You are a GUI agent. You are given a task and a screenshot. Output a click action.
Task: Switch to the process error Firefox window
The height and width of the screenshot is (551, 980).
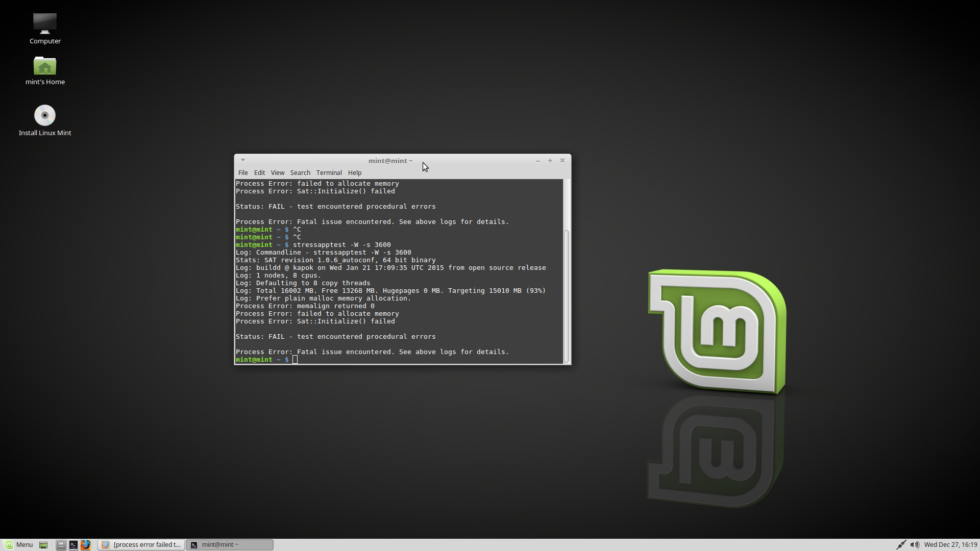pyautogui.click(x=141, y=545)
